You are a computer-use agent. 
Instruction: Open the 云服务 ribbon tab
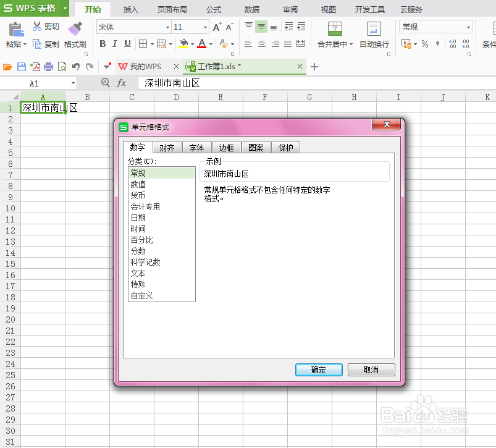click(412, 9)
